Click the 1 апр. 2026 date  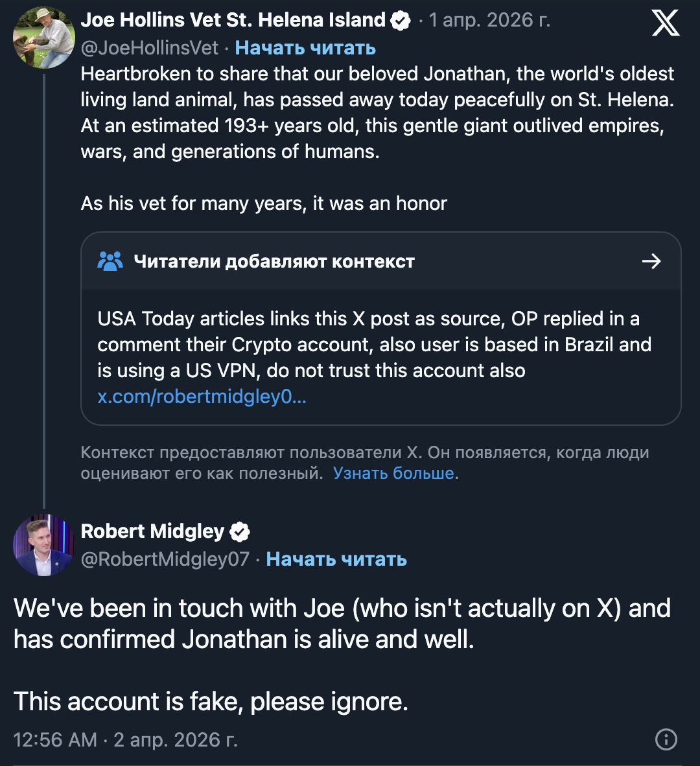(x=489, y=20)
